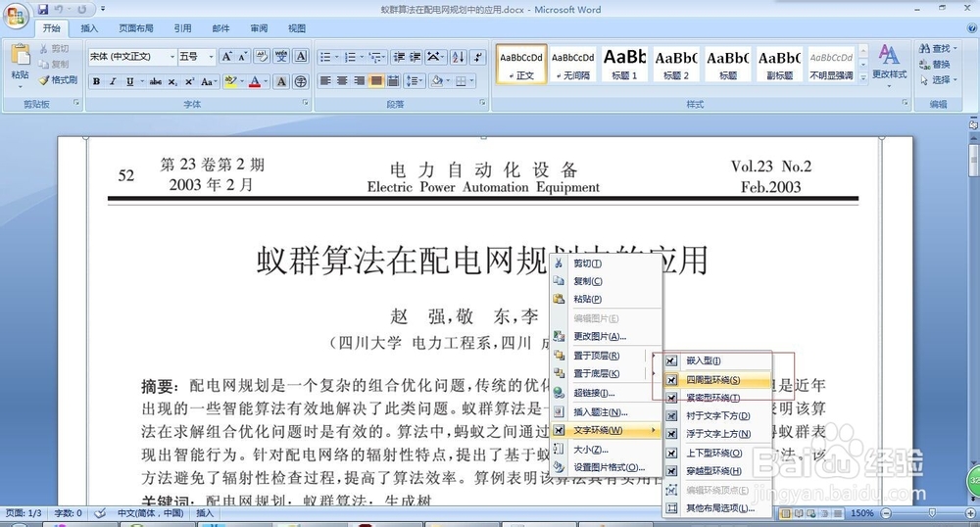Open line spacing dropdown
The image size is (980, 527).
[x=414, y=80]
